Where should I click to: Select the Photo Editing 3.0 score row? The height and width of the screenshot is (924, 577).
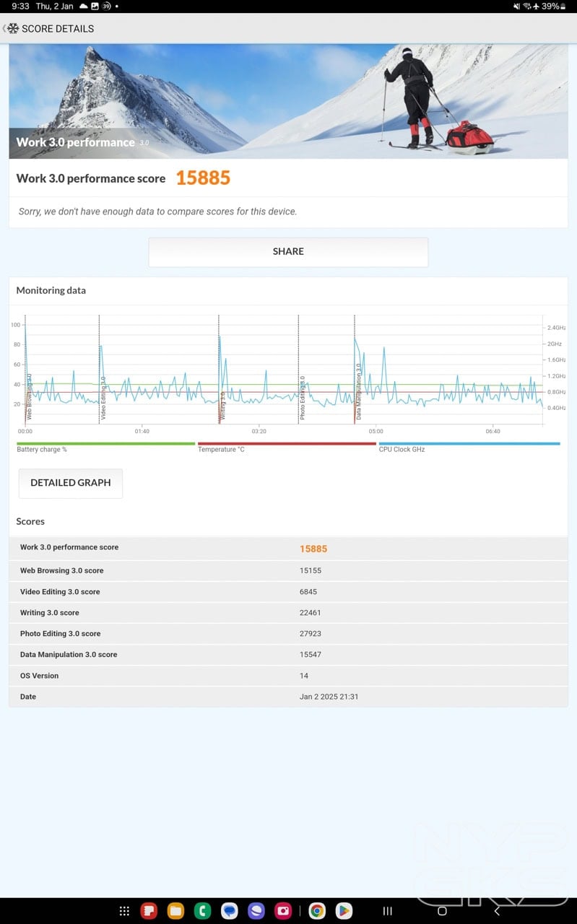click(x=288, y=634)
